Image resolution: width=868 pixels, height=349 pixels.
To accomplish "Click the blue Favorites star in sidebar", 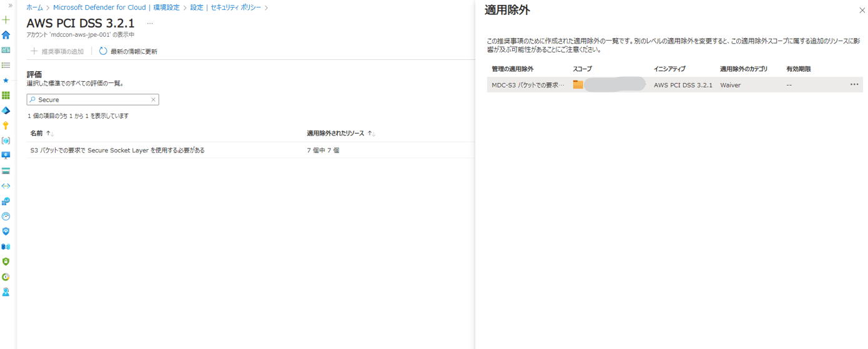I will click(x=6, y=81).
